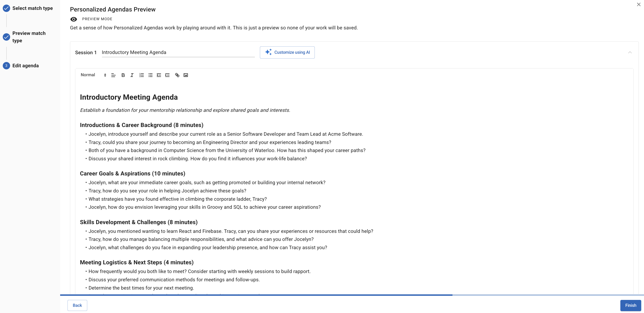Collapse the Session 1 panel
644x313 pixels.
pyautogui.click(x=630, y=52)
